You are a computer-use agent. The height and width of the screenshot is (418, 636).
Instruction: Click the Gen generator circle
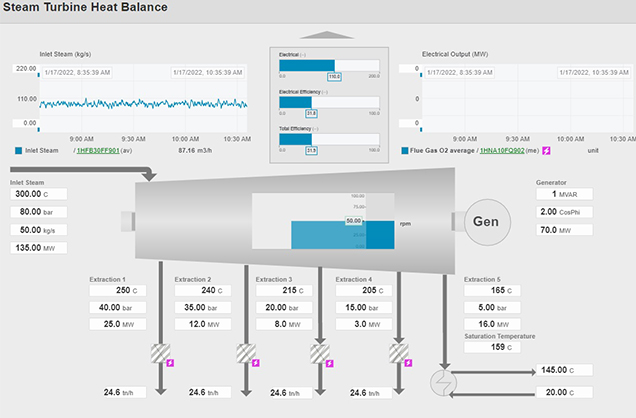[485, 220]
